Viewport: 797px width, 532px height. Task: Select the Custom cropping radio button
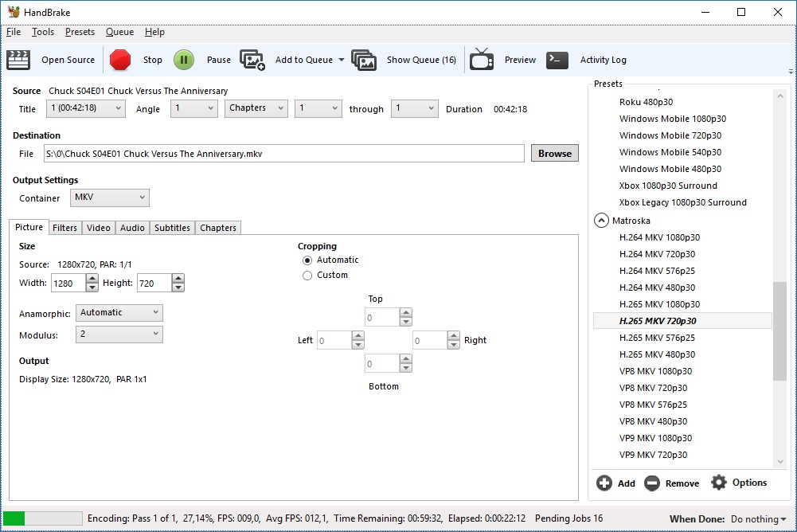point(307,276)
